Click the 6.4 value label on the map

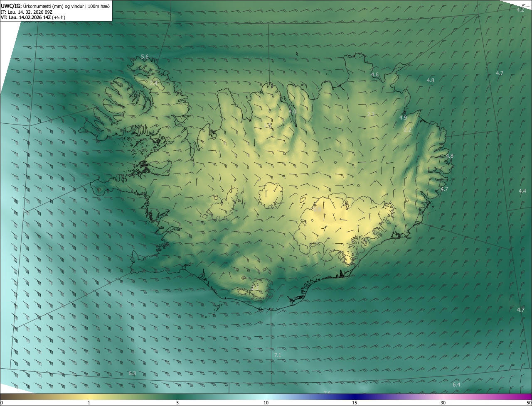point(456,385)
